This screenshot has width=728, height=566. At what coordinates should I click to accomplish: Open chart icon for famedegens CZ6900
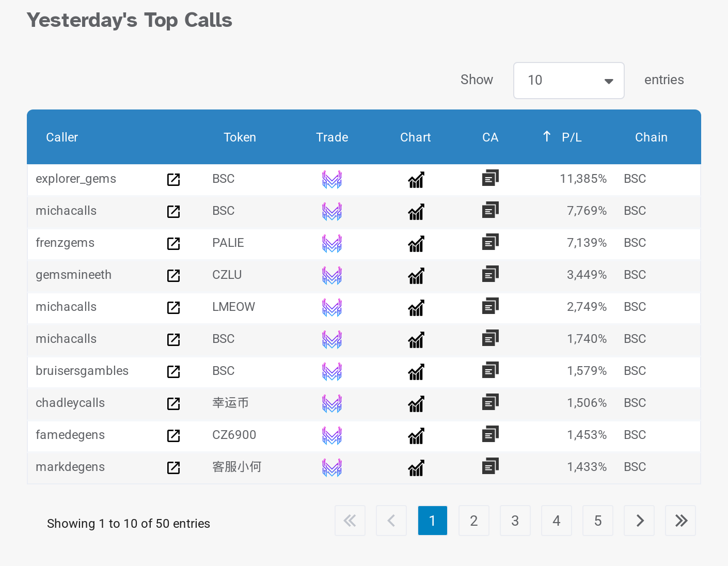(416, 436)
